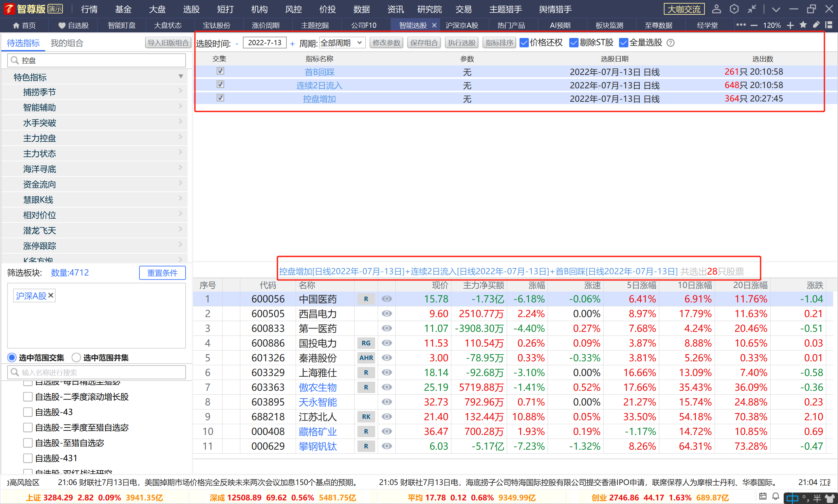Open the 周期 全部周期 dropdown
Screen dimensions: 838x504
point(342,43)
